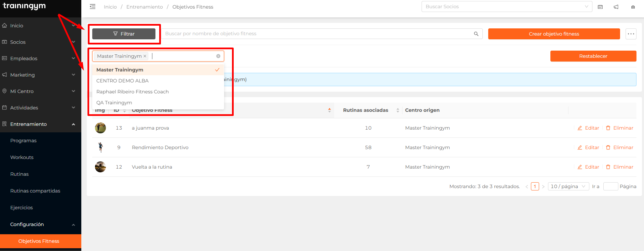
Task: Select QA Trainingym option
Action: 158,103
